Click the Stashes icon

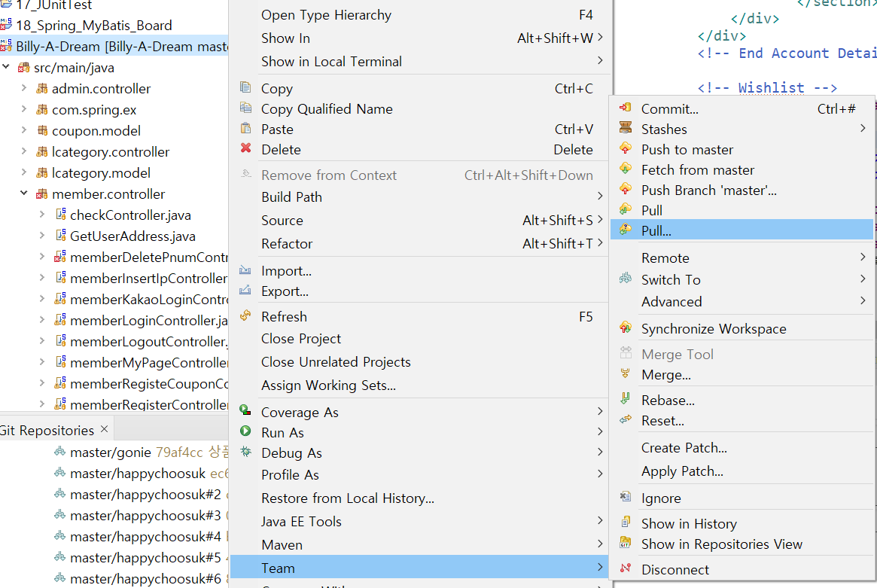pos(626,128)
